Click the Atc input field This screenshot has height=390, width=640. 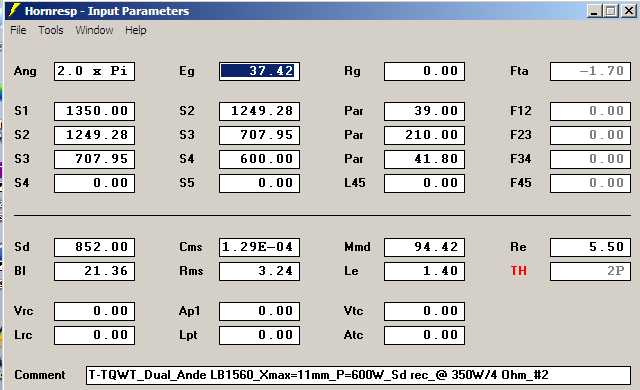pyautogui.click(x=424, y=335)
